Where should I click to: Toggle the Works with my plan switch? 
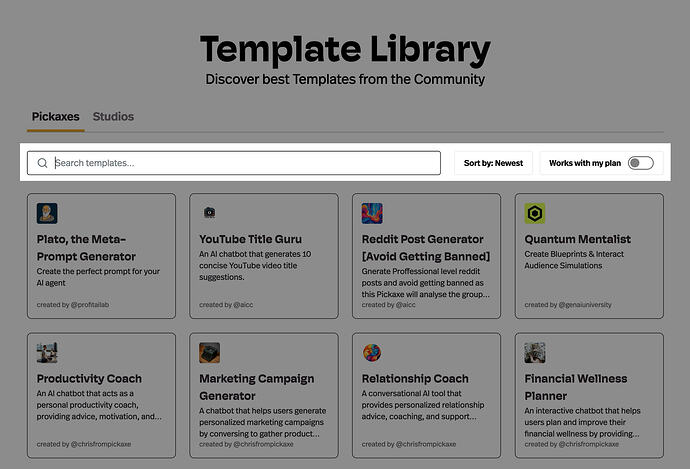[x=641, y=163]
